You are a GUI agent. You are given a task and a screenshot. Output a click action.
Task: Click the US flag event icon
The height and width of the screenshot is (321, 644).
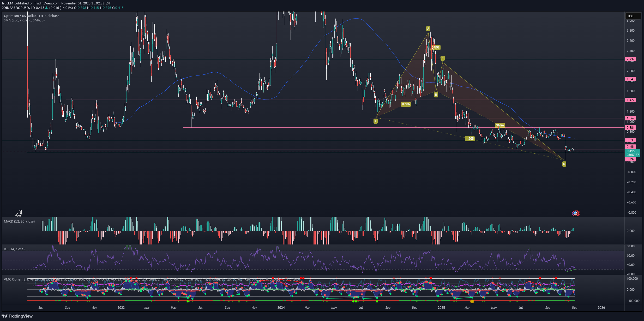point(576,213)
